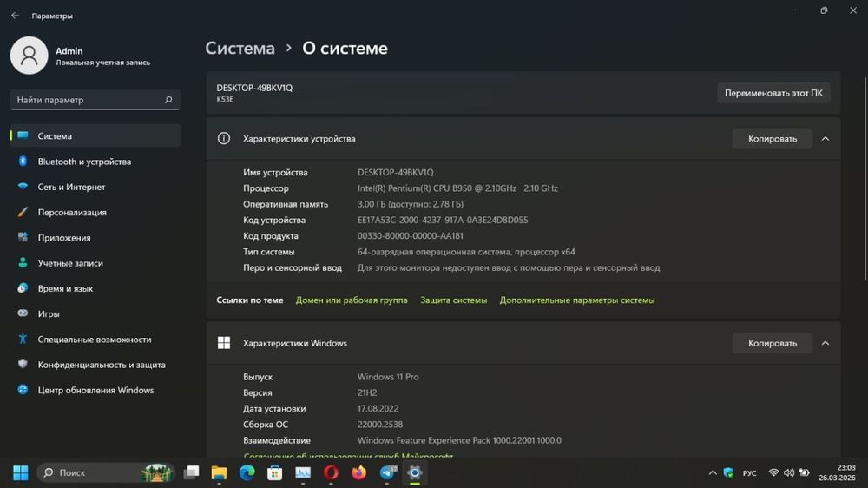The height and width of the screenshot is (488, 868).
Task: Click the Bluetooth sidebar icon
Action: click(23, 162)
